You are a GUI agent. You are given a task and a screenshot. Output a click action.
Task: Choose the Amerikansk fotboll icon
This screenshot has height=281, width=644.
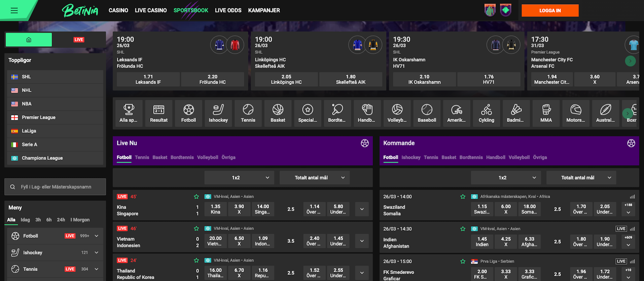pos(457,113)
